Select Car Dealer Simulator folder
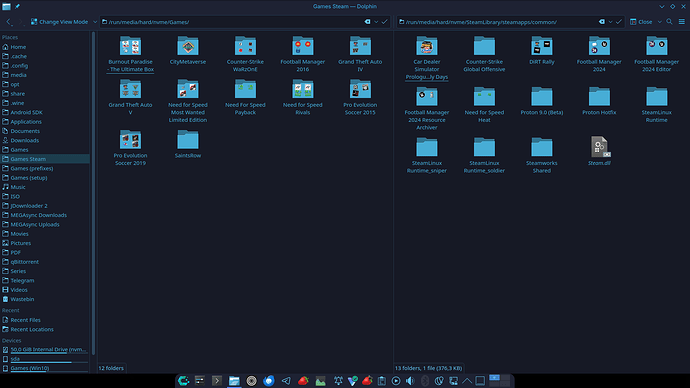The height and width of the screenshot is (388, 690). coord(427,58)
